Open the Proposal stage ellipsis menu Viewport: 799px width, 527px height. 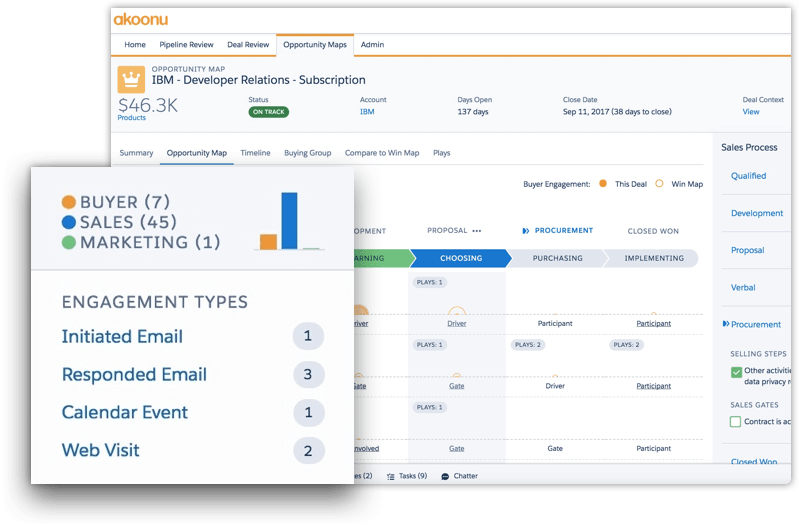(x=476, y=231)
